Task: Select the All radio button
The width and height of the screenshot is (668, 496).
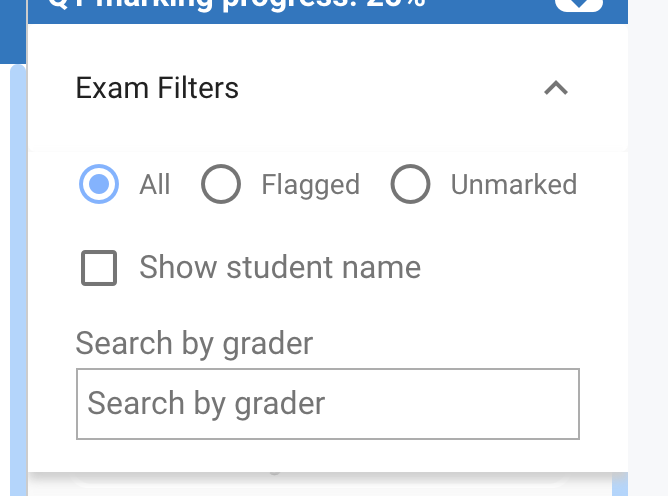Action: (x=99, y=184)
